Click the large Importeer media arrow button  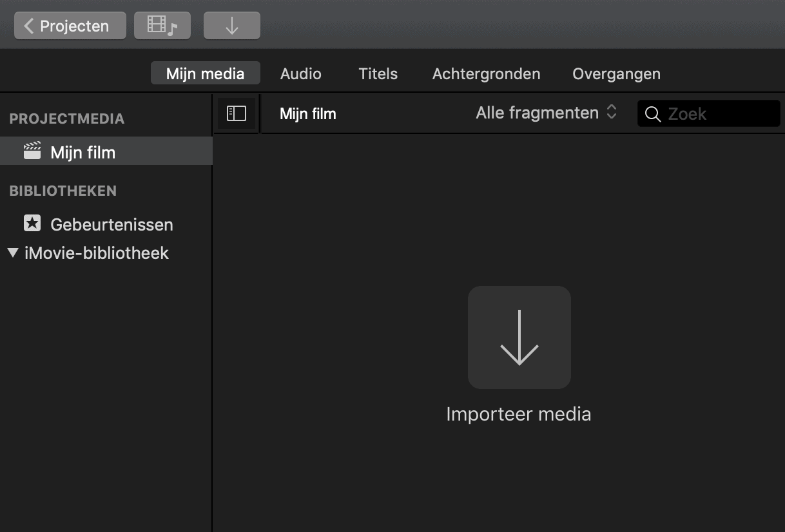pyautogui.click(x=519, y=337)
